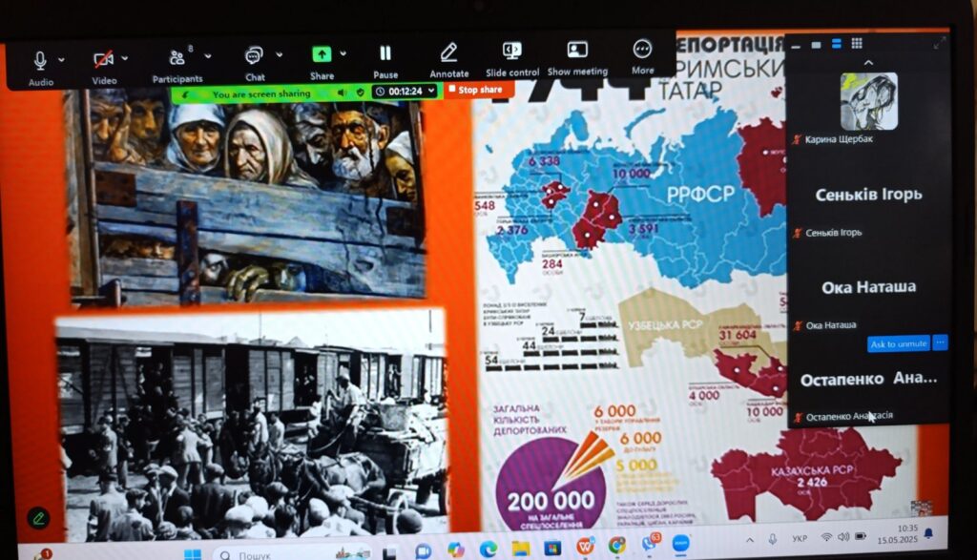Screen dimensions: 977x560
Task: Open the Zoom app icon in the taskbar
Action: (x=681, y=543)
